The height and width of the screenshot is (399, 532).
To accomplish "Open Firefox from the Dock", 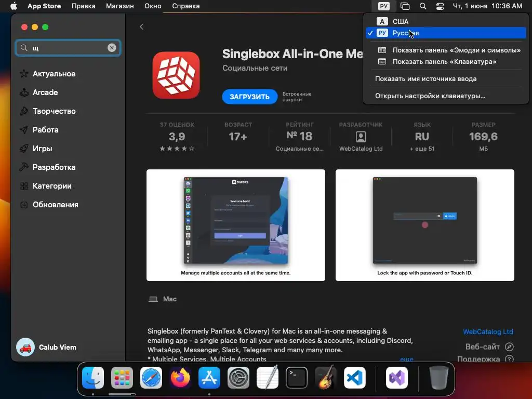I will [x=180, y=378].
